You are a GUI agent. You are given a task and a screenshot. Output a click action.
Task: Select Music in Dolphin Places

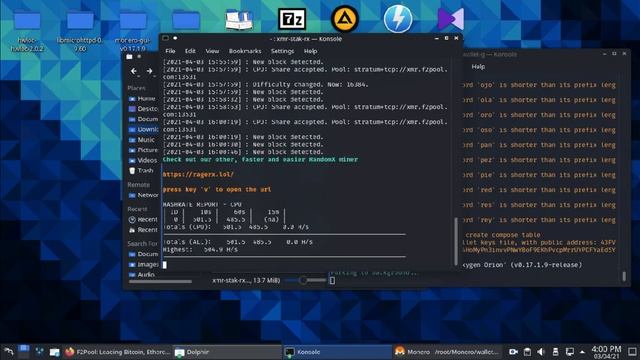pyautogui.click(x=143, y=140)
